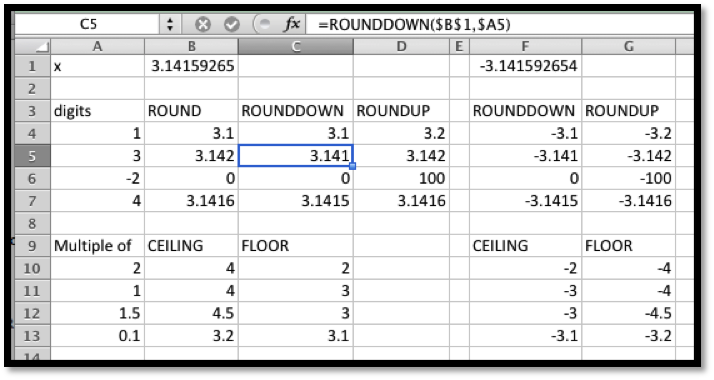This screenshot has height=380, width=714.
Task: Click the CEILING heading in column F
Action: 525,246
